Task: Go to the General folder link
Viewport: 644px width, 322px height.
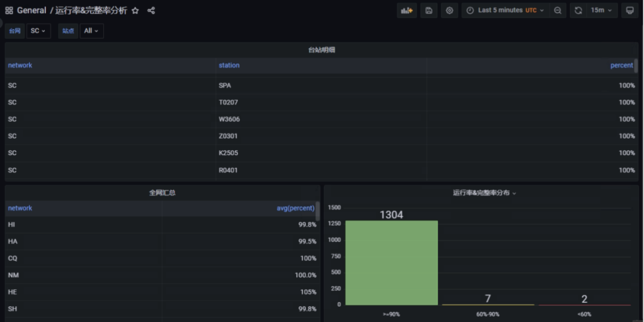Action: point(31,11)
